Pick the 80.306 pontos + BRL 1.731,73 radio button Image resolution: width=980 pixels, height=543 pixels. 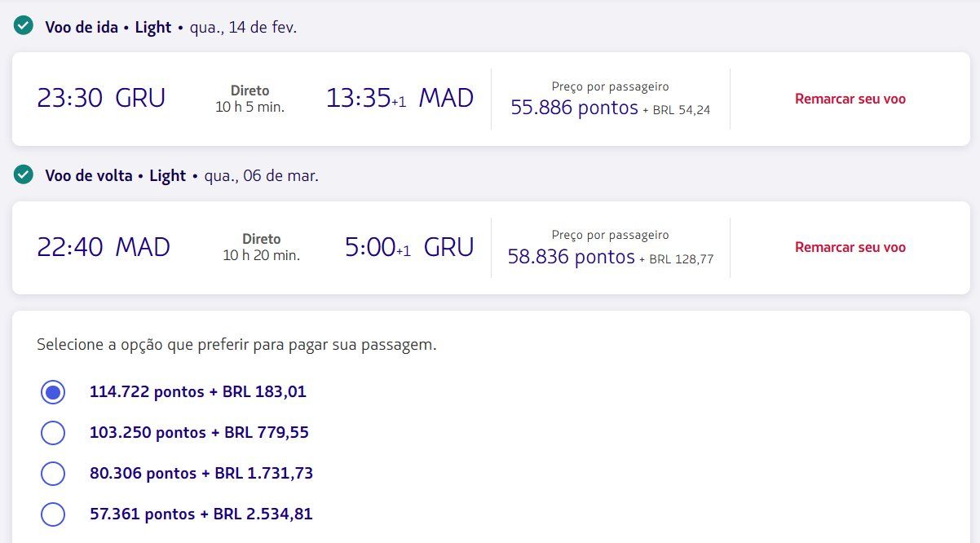[x=53, y=474]
